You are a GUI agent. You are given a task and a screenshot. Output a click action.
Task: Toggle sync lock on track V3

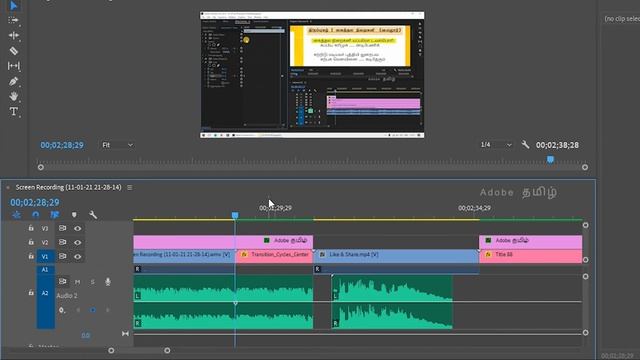point(62,228)
